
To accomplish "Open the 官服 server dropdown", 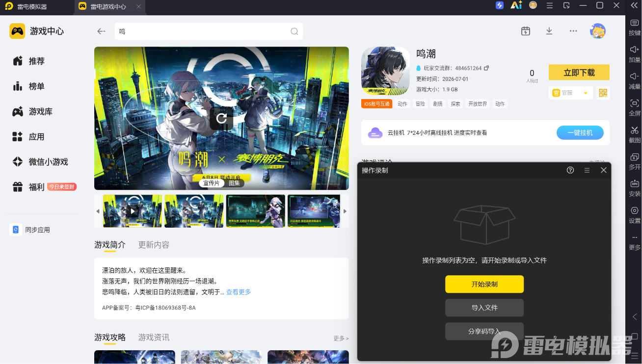I will pyautogui.click(x=571, y=93).
